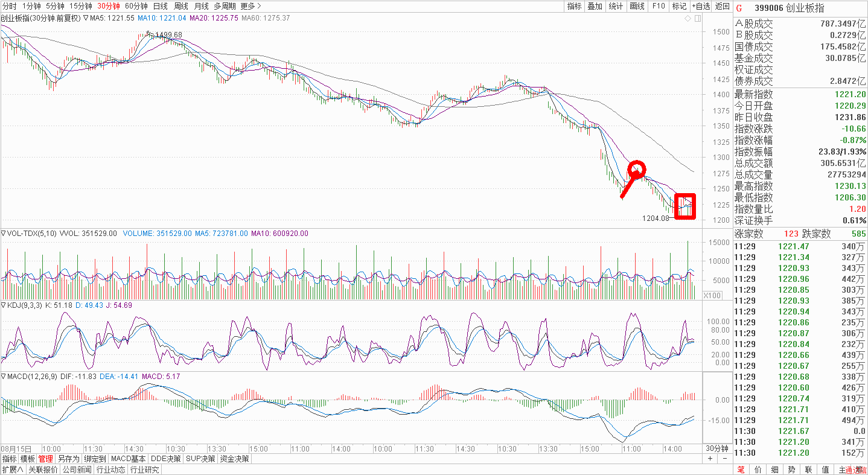Expand the VOL-TDX indicator dropdown triangle
This screenshot has width=868, height=475.
3,234
